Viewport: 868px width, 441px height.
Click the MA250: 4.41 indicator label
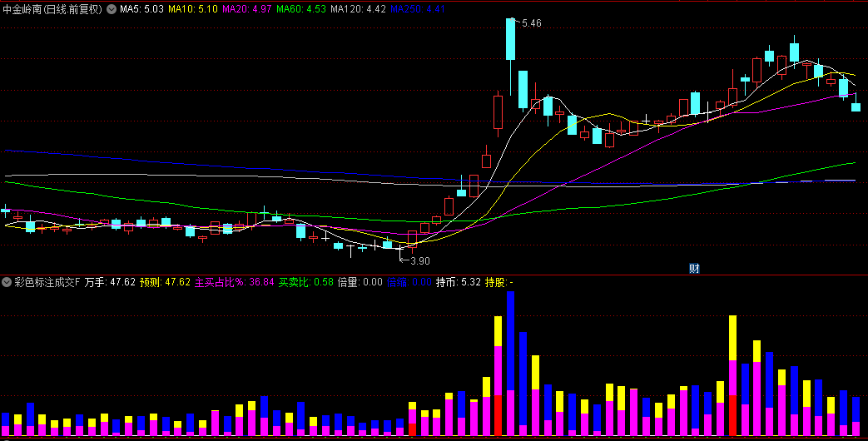418,9
